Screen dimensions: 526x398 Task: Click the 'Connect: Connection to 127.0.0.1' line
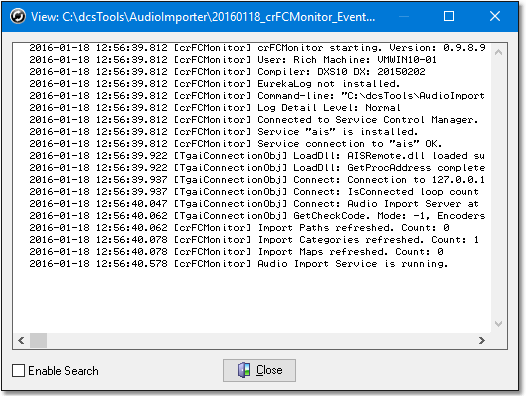[x=257, y=180]
